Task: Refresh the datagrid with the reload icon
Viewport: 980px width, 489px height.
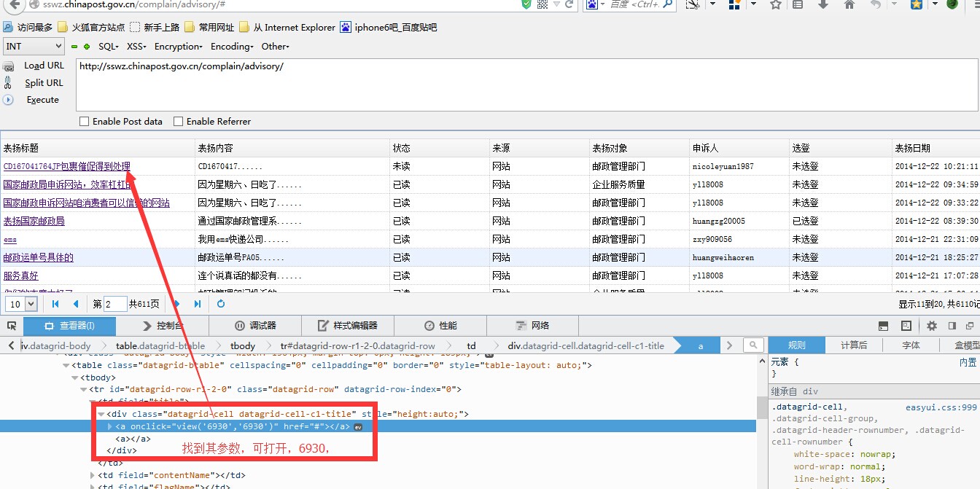Action: tap(221, 304)
